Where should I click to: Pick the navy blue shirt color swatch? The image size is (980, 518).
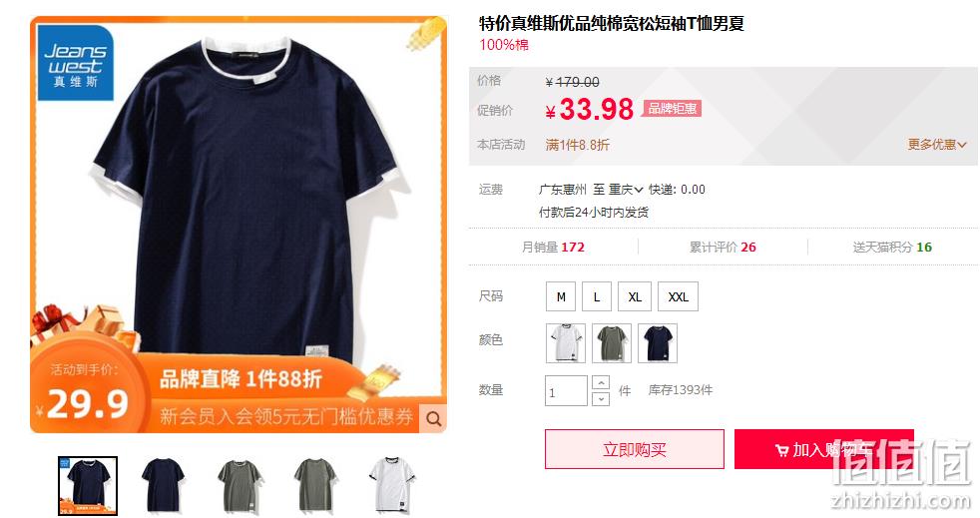(x=658, y=343)
